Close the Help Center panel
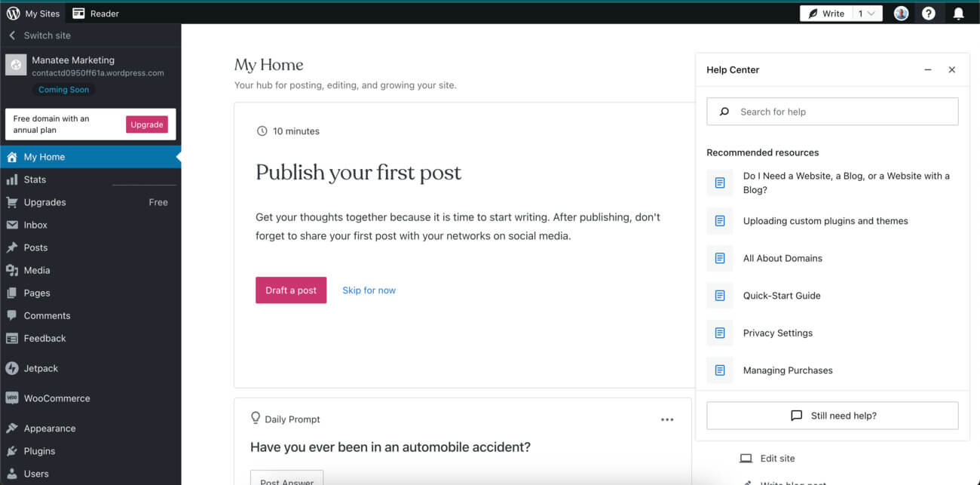The height and width of the screenshot is (485, 980). 952,69
